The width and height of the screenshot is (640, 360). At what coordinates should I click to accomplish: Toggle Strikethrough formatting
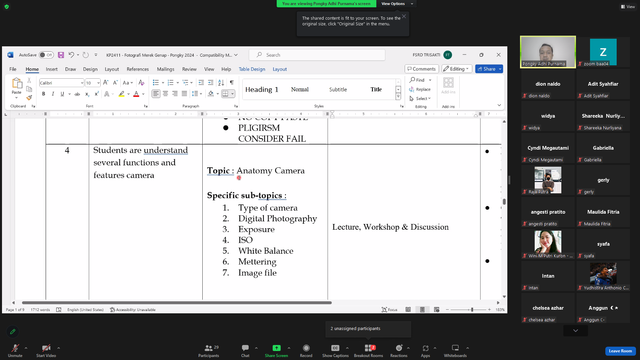pos(77,94)
